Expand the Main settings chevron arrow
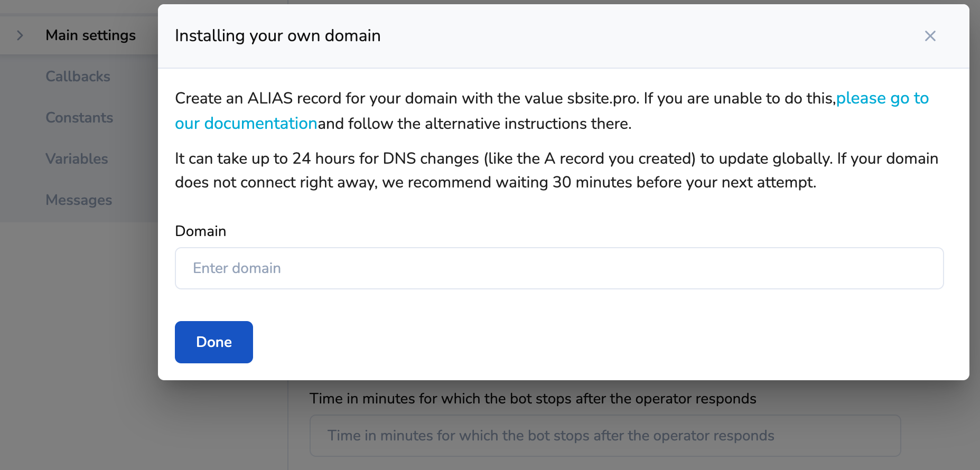This screenshot has height=470, width=980. [x=20, y=35]
